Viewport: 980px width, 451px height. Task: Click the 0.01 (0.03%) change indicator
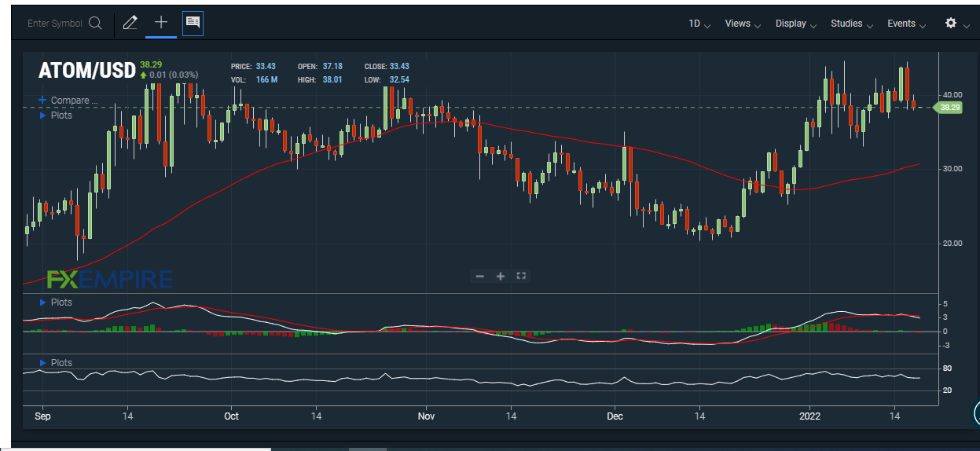[x=169, y=75]
